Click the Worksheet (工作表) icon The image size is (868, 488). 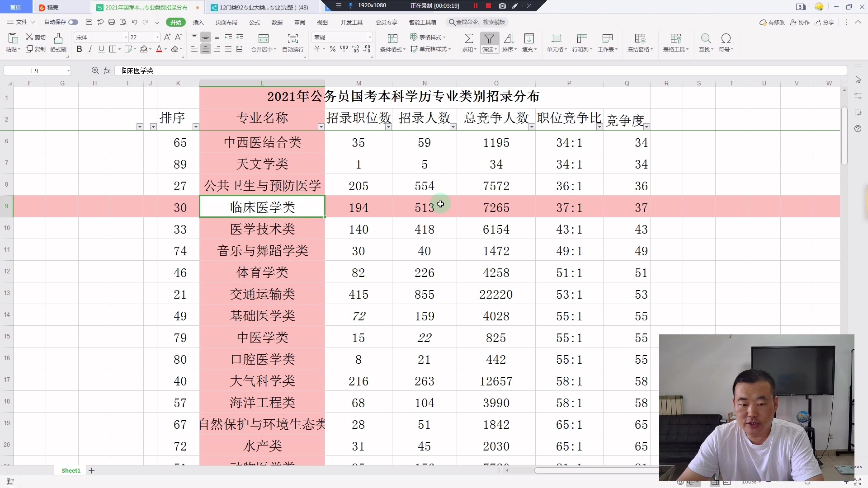click(608, 38)
